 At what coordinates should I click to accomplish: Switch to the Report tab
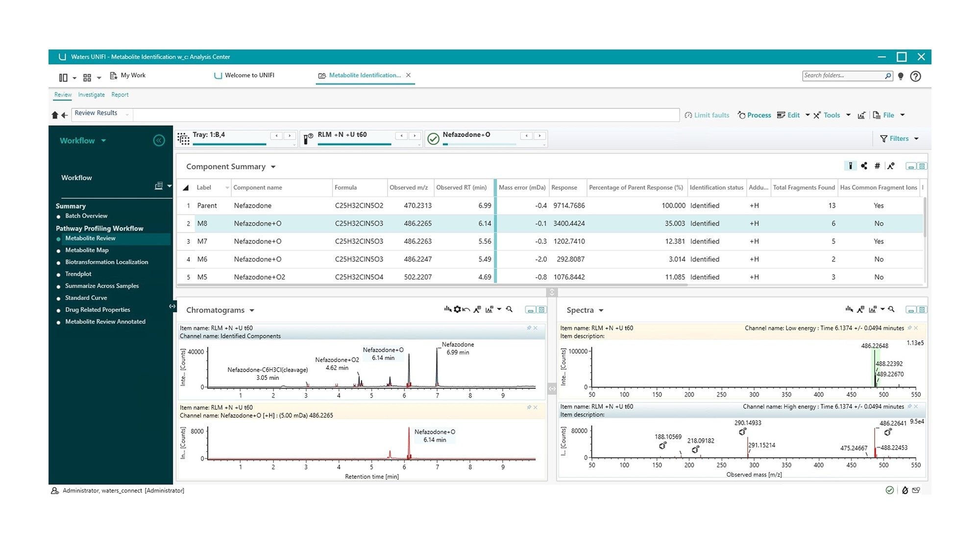[120, 95]
